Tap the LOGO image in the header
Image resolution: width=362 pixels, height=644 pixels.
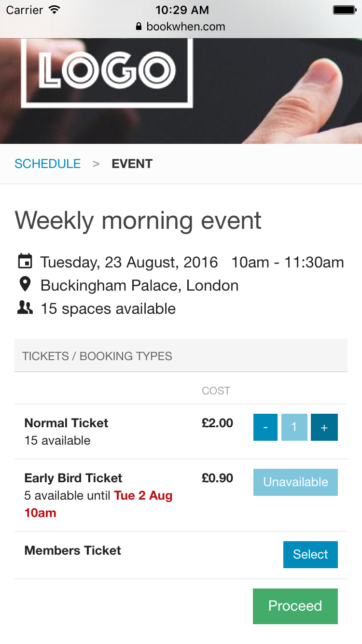[x=107, y=71]
